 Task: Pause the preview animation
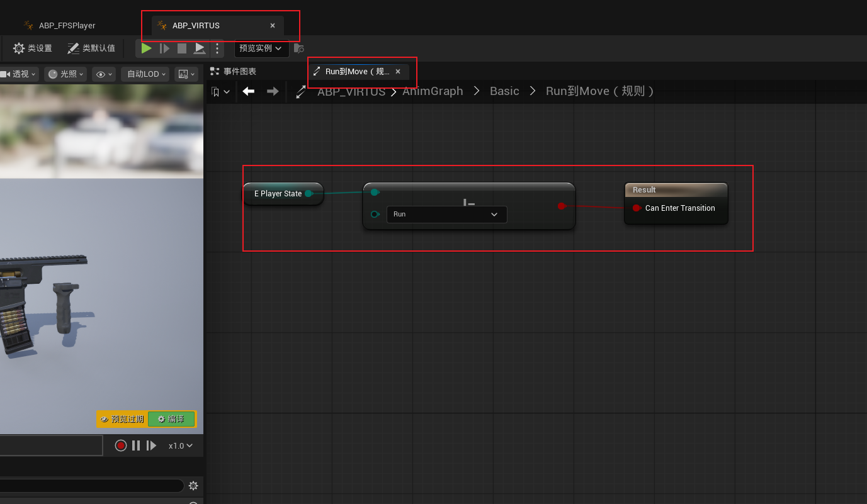[136, 445]
